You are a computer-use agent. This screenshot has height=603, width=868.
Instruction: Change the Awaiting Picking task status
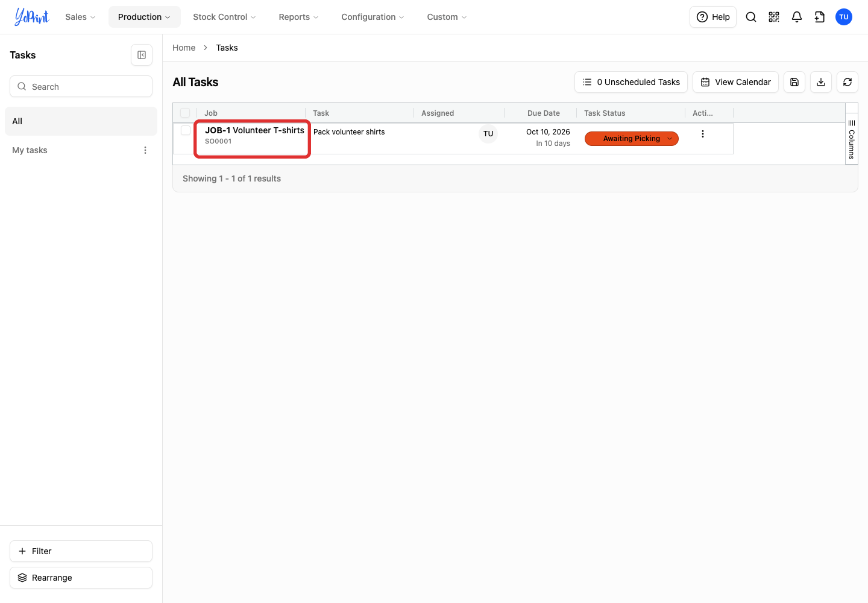pyautogui.click(x=632, y=139)
